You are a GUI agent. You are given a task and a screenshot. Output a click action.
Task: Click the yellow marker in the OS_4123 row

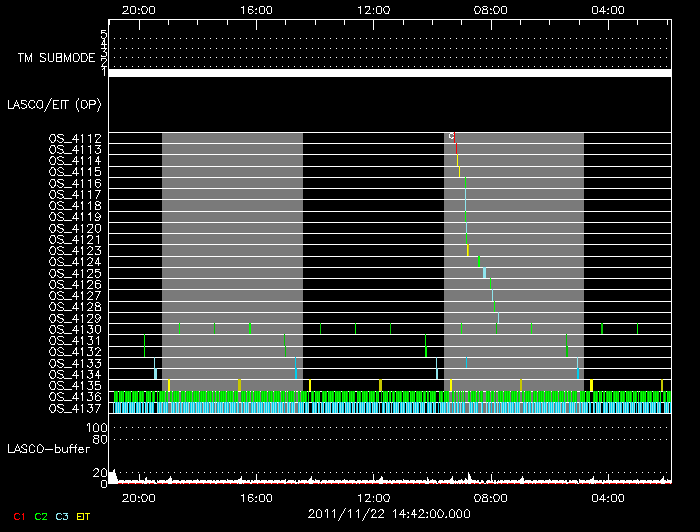(x=467, y=249)
